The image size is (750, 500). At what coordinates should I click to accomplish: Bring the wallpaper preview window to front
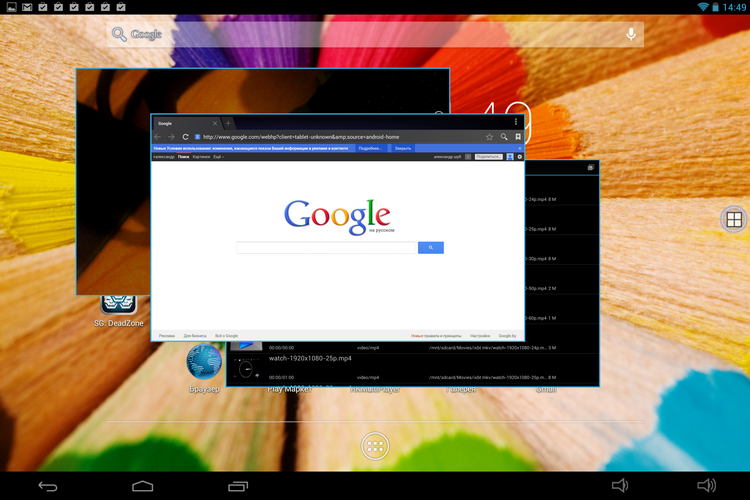point(113,182)
